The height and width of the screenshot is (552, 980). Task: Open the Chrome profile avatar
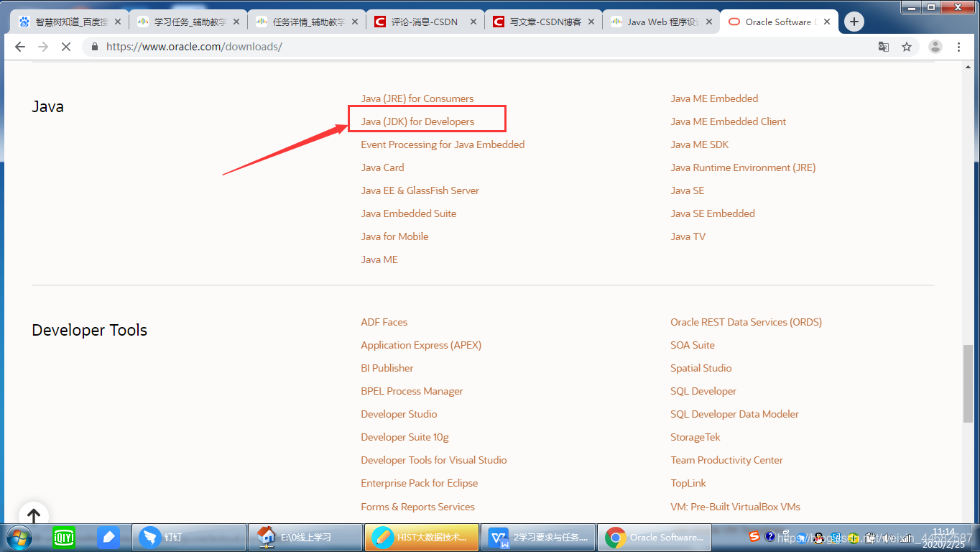click(x=935, y=47)
